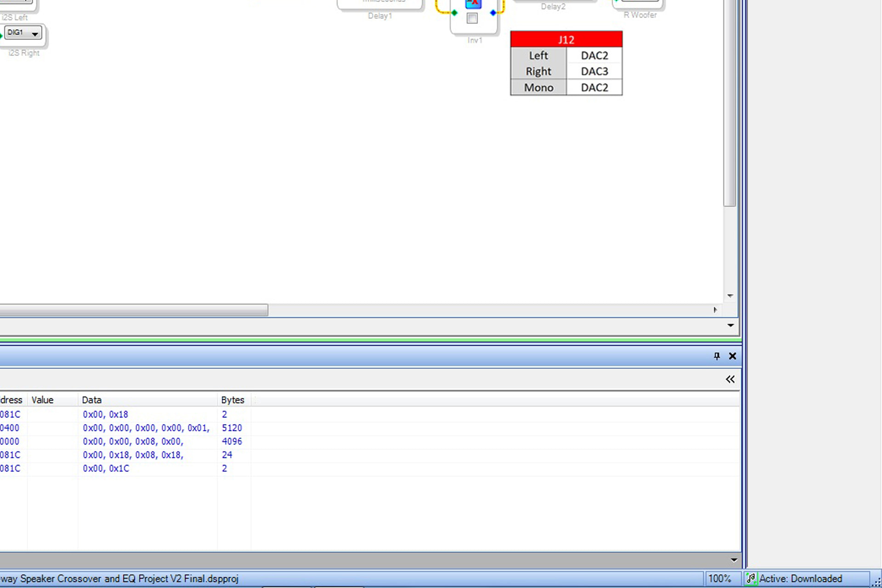Pin the capture panel with pushpin icon

click(717, 356)
